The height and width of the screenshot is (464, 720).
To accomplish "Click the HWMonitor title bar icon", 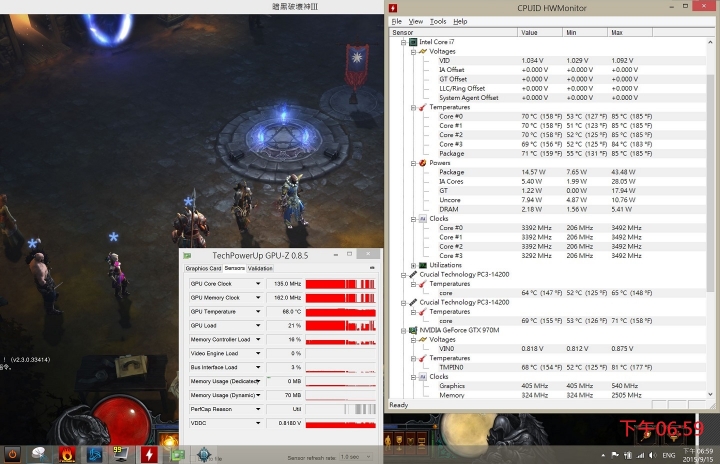I will 393,8.
